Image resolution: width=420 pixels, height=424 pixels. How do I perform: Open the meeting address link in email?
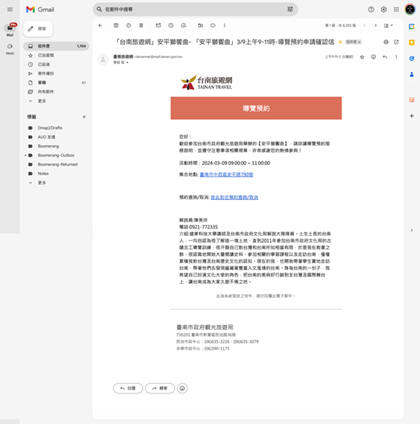tap(226, 174)
